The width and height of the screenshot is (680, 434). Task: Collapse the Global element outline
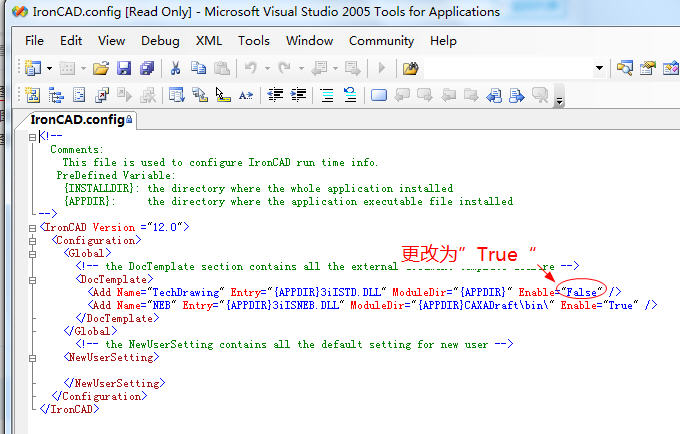33,254
